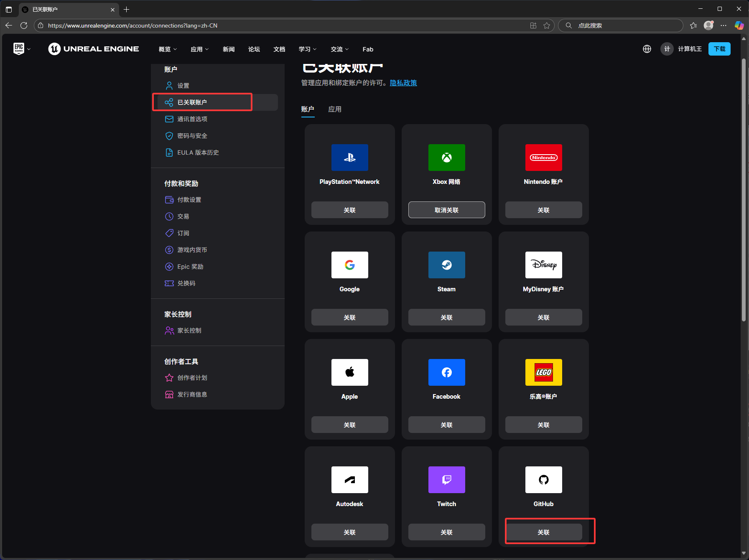
Task: Switch to the 应用 tab under connections
Action: point(335,109)
